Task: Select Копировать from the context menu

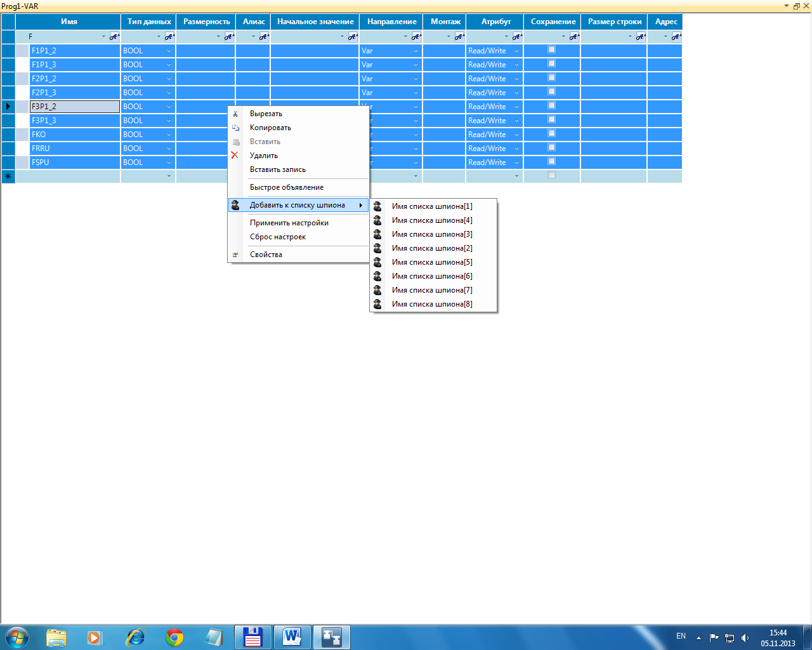Action: [270, 128]
